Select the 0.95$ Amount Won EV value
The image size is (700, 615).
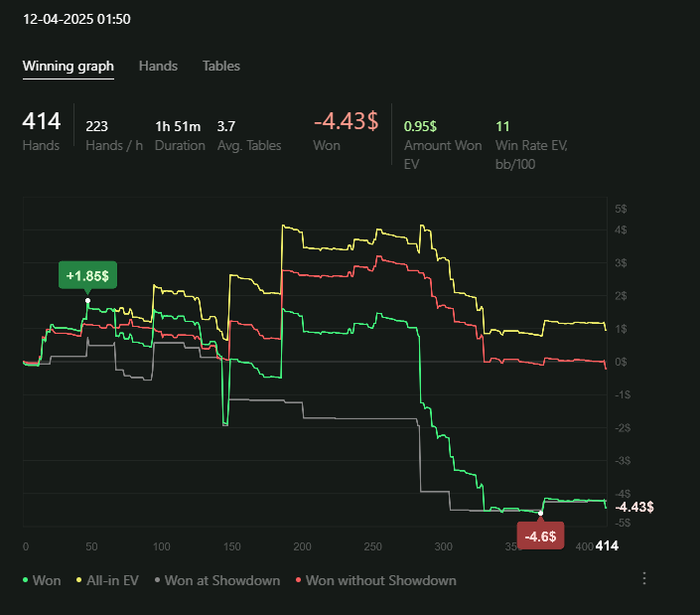pyautogui.click(x=420, y=126)
